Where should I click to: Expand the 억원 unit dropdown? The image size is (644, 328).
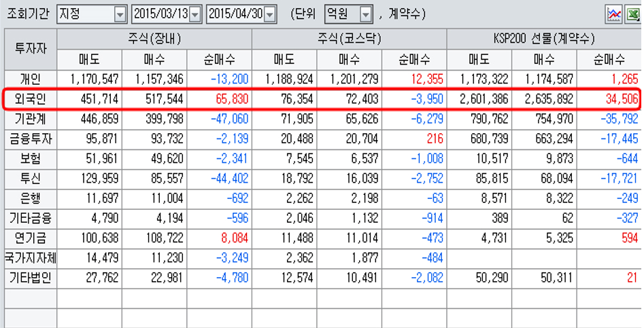(366, 14)
